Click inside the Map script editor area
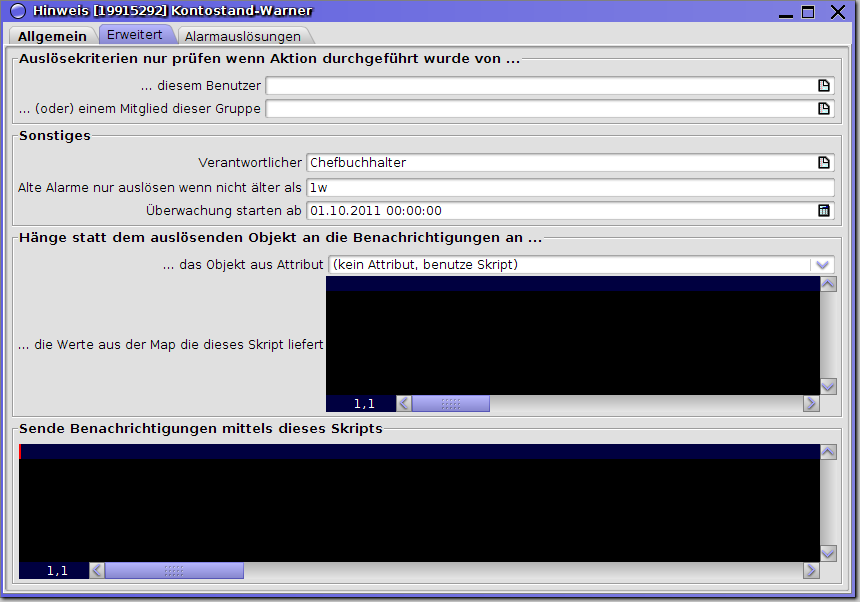 pos(572,342)
